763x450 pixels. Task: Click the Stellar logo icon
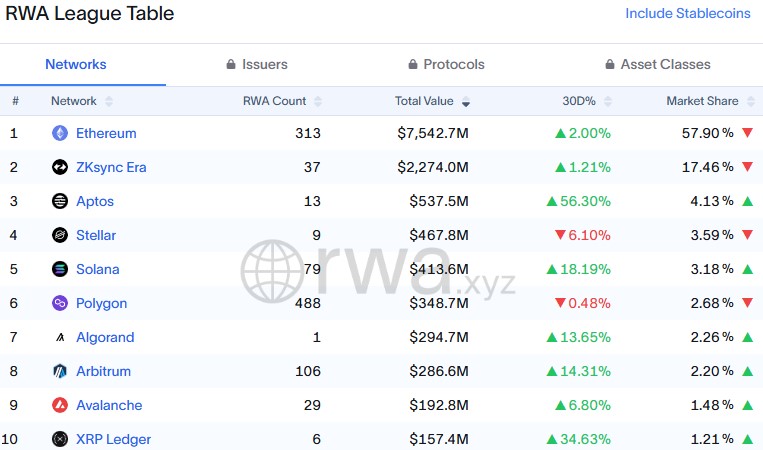[x=60, y=235]
